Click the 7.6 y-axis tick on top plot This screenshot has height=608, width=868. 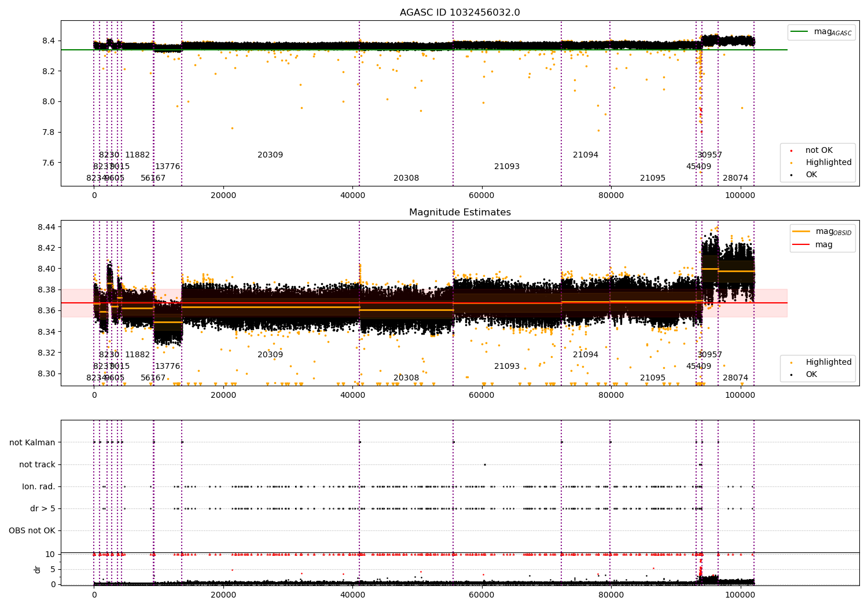tap(49, 163)
